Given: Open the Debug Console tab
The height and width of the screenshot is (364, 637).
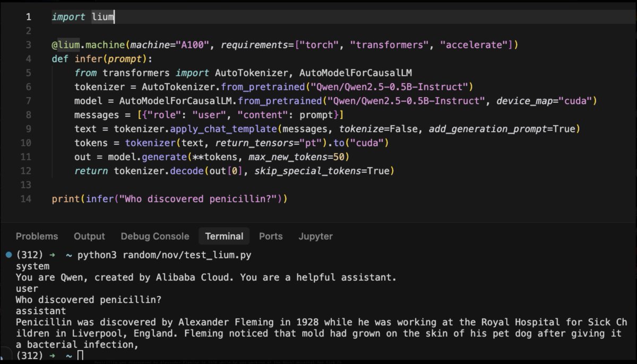Looking at the screenshot, I should tap(154, 236).
